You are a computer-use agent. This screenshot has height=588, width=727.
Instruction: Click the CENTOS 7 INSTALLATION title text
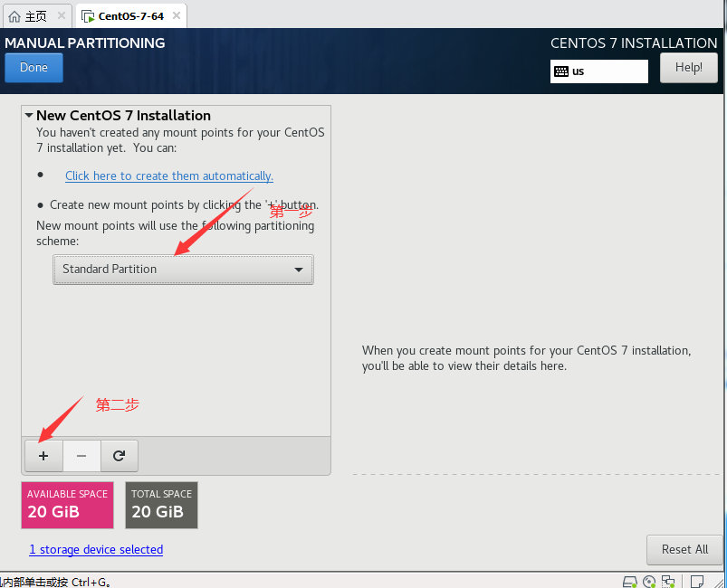pyautogui.click(x=634, y=43)
